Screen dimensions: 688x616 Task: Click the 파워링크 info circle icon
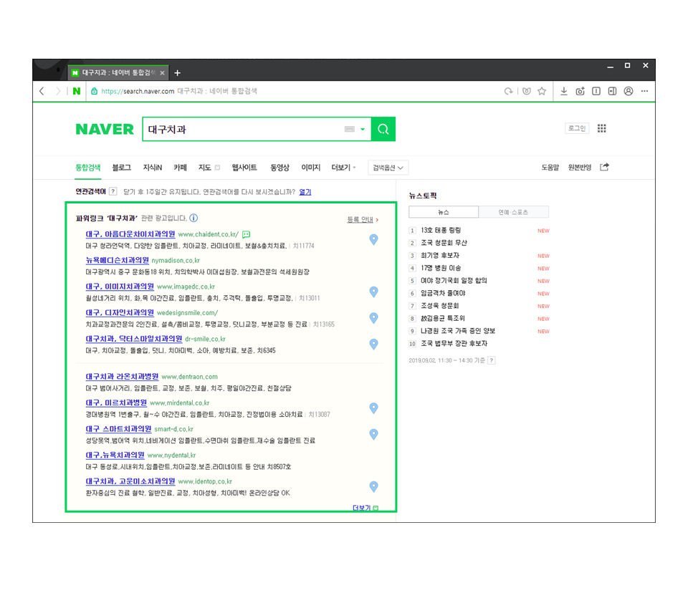pyautogui.click(x=193, y=218)
